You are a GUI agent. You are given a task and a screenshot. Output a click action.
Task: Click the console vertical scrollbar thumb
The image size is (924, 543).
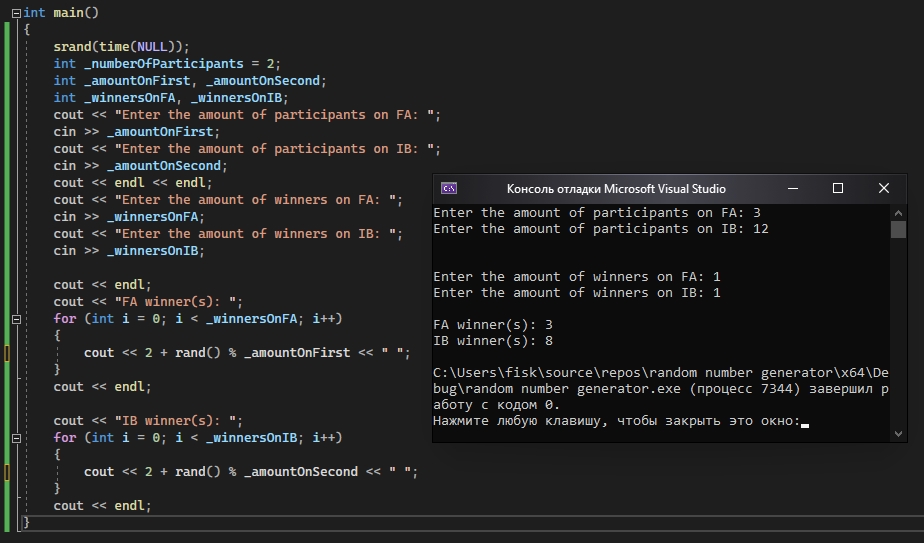898,229
